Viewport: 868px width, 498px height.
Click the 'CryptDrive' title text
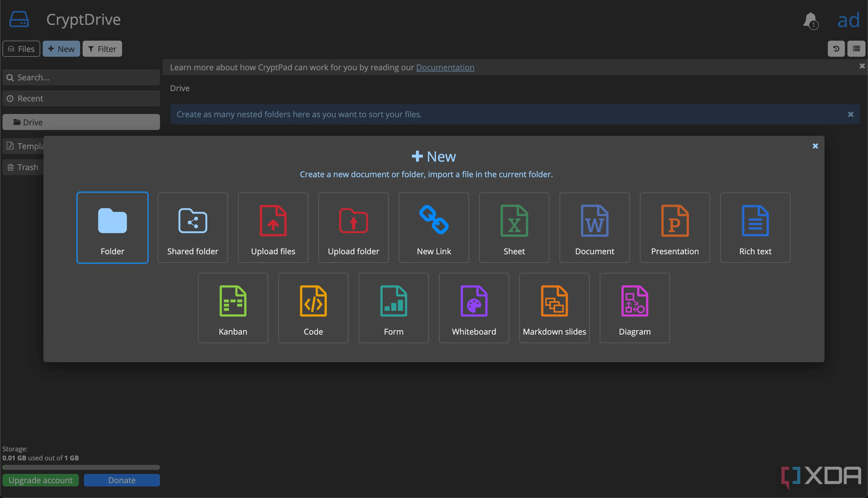pos(83,20)
